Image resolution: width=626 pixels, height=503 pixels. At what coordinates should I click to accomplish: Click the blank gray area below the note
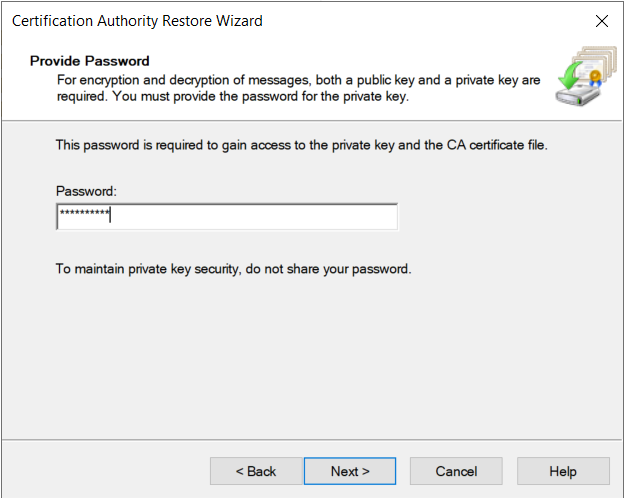[x=311, y=355]
